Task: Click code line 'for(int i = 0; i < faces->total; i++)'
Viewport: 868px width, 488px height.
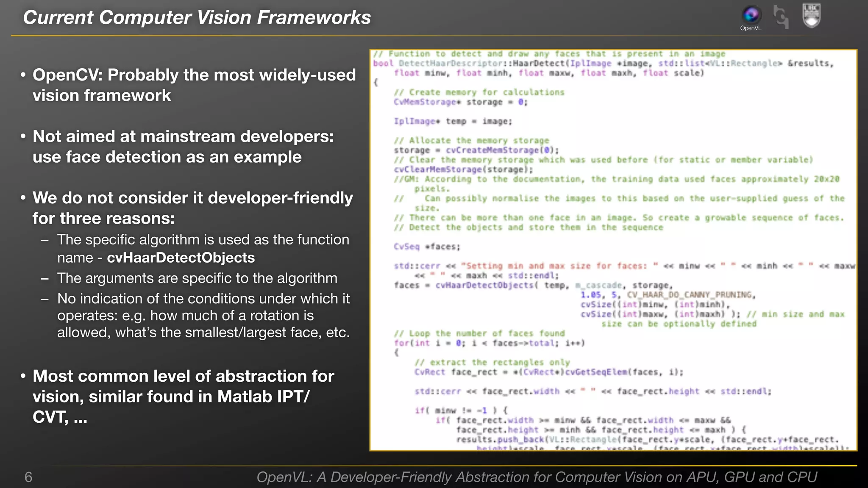Action: click(x=490, y=343)
